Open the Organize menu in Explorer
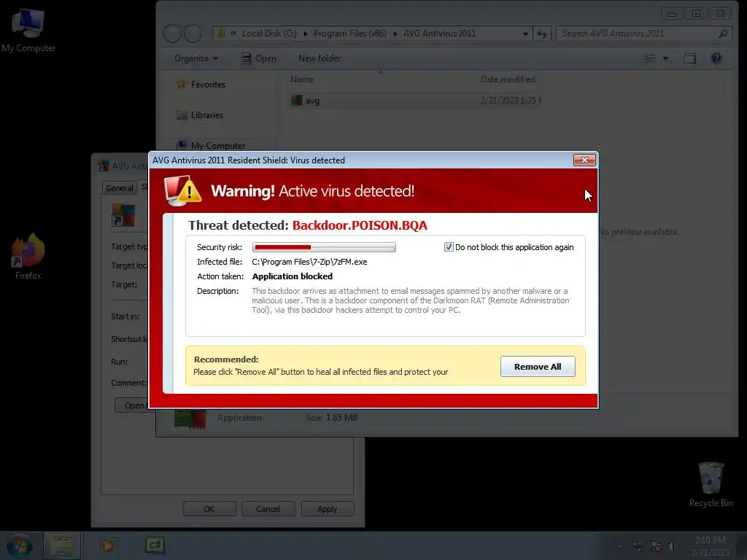 [196, 58]
